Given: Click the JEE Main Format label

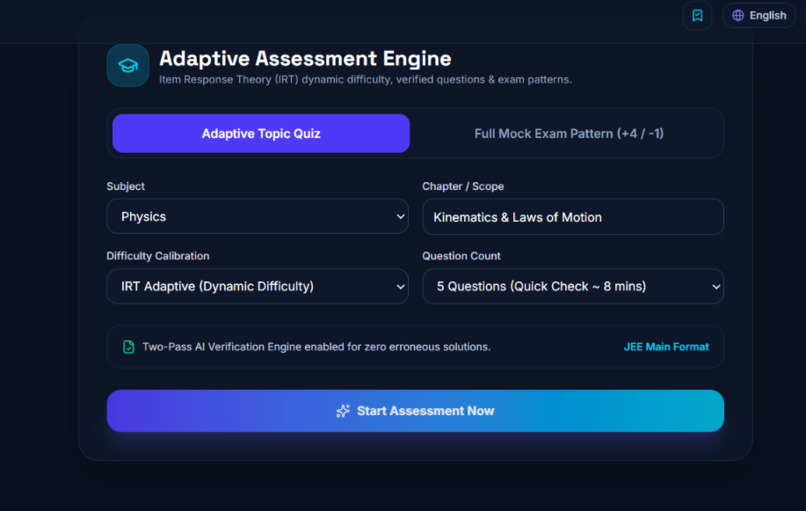Looking at the screenshot, I should pos(666,347).
